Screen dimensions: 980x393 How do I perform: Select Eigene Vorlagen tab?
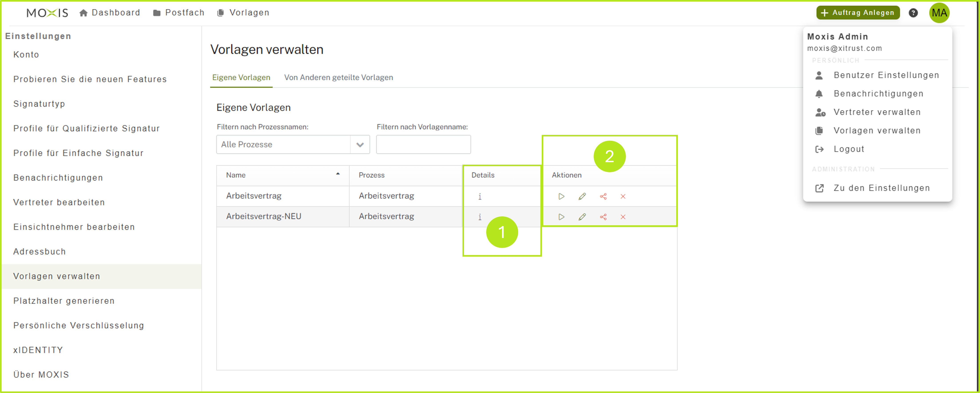click(241, 77)
